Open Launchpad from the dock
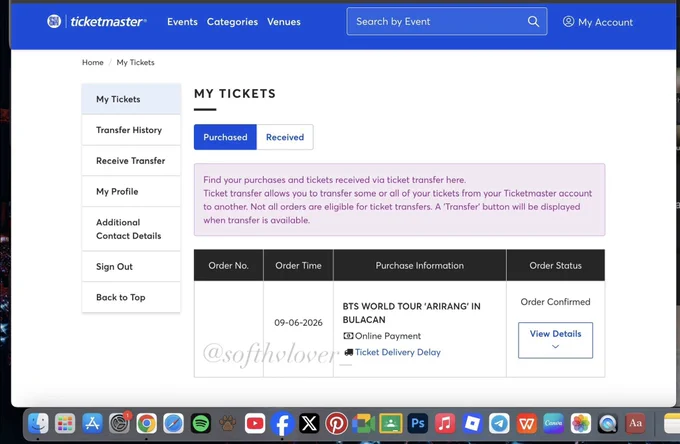The width and height of the screenshot is (680, 444). tap(65, 423)
